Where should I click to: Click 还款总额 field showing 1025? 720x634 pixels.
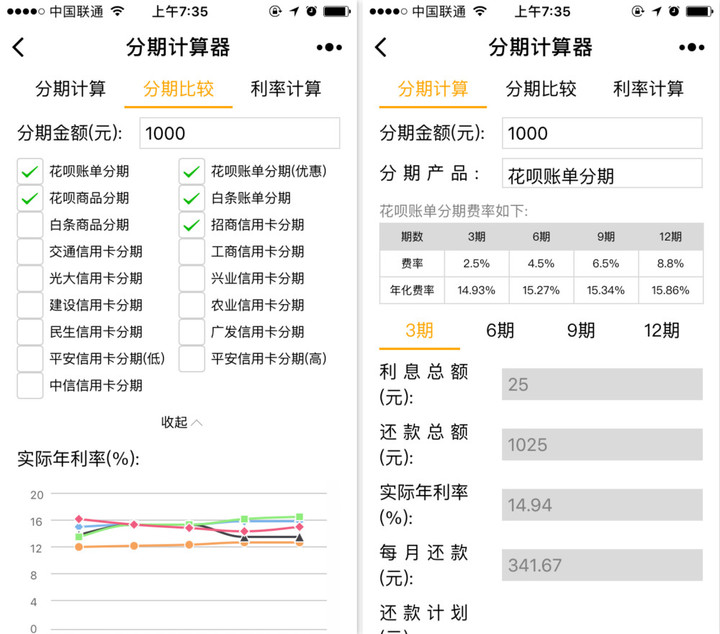point(602,444)
